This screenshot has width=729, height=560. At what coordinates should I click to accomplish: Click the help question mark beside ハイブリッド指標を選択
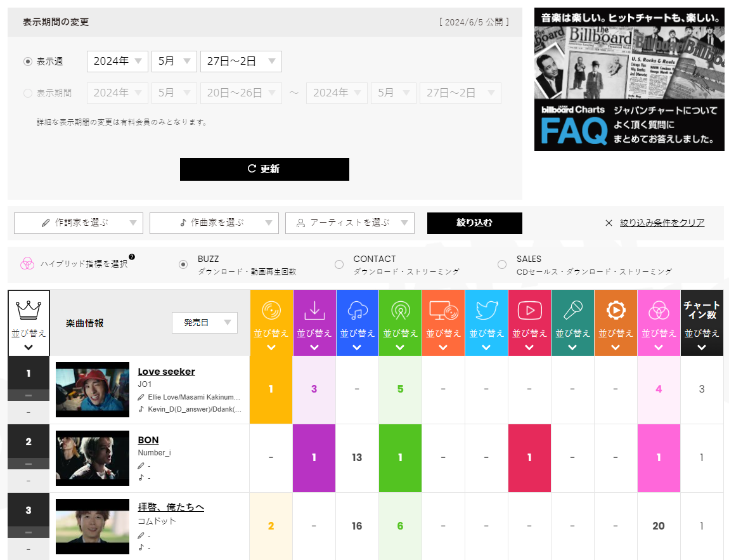[132, 257]
